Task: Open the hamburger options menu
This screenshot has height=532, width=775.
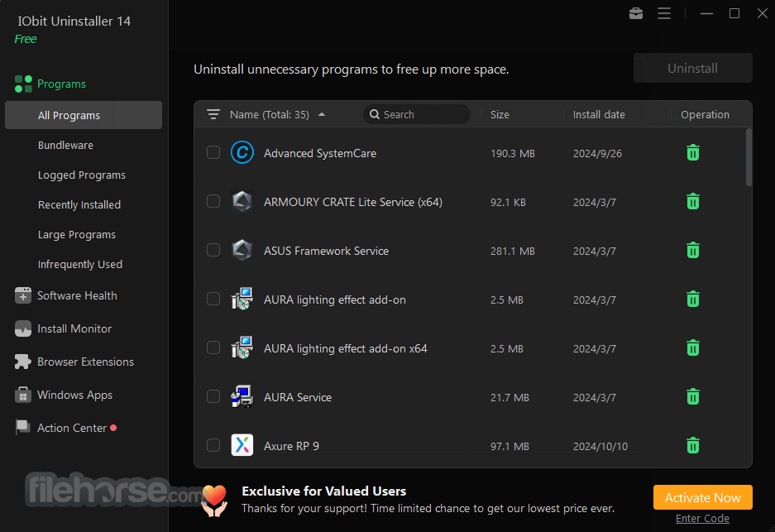Action: (x=664, y=13)
